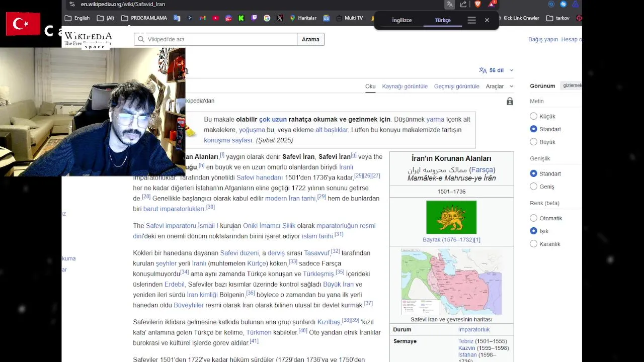644x362 pixels.
Task: Open the Google Translate bookmark
Action: click(177, 18)
